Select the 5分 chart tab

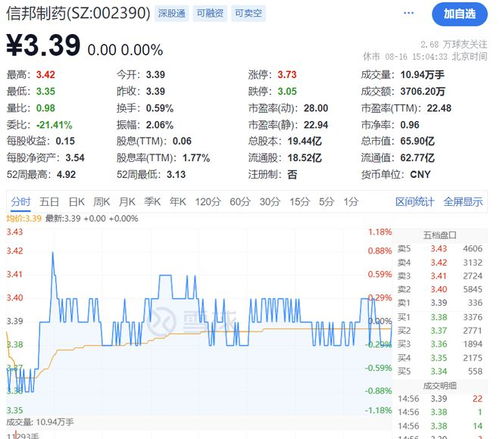tap(326, 202)
